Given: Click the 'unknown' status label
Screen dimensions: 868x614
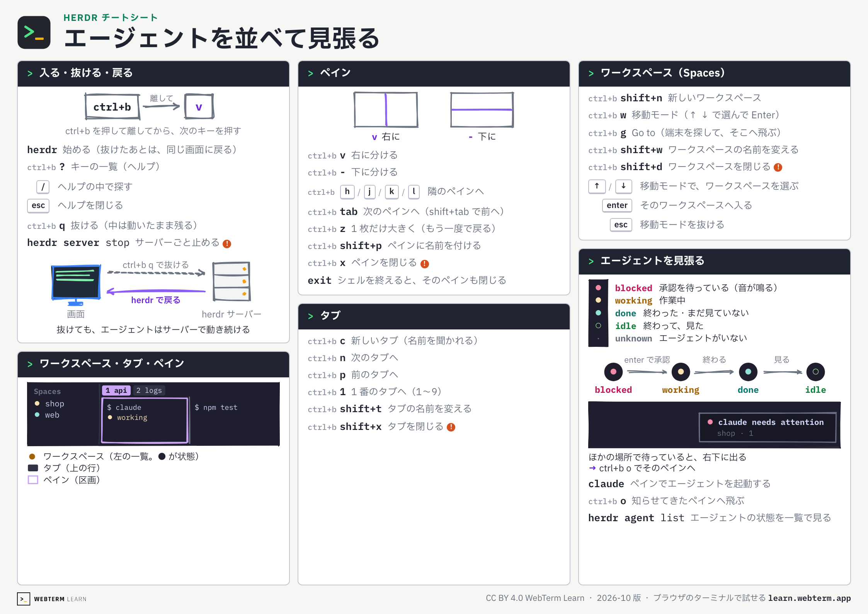Looking at the screenshot, I should point(633,339).
